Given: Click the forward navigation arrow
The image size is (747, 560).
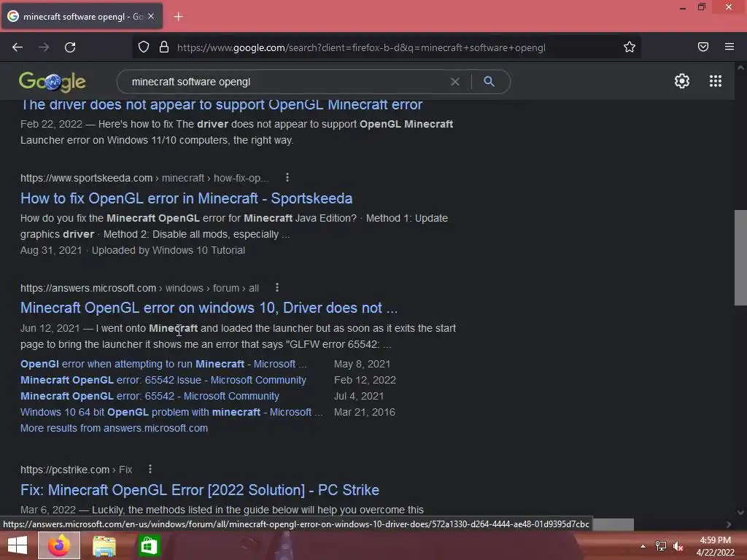Looking at the screenshot, I should [44, 47].
